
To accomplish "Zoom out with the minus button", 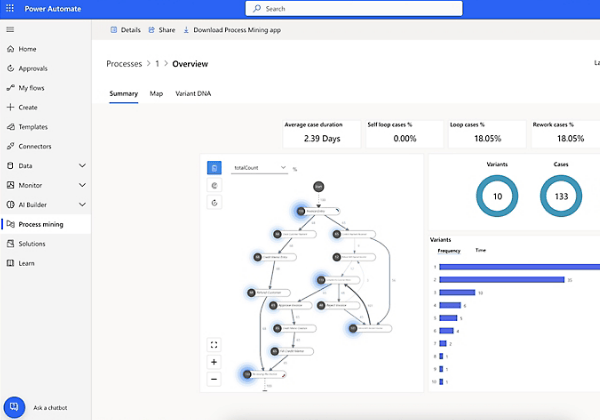I will (214, 379).
